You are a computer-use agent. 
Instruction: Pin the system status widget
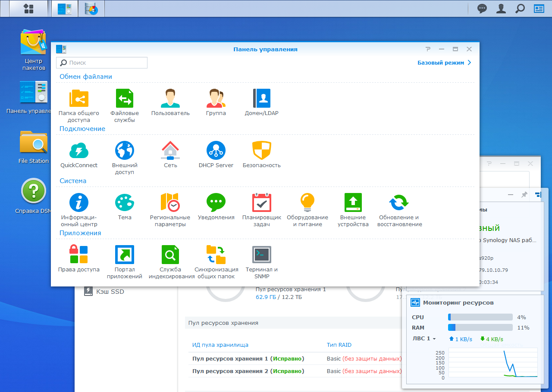[524, 195]
